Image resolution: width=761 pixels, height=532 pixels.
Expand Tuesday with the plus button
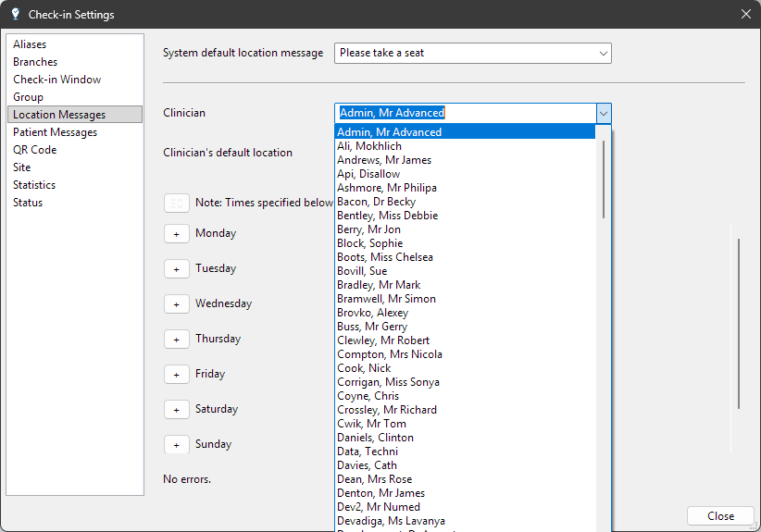click(x=176, y=269)
